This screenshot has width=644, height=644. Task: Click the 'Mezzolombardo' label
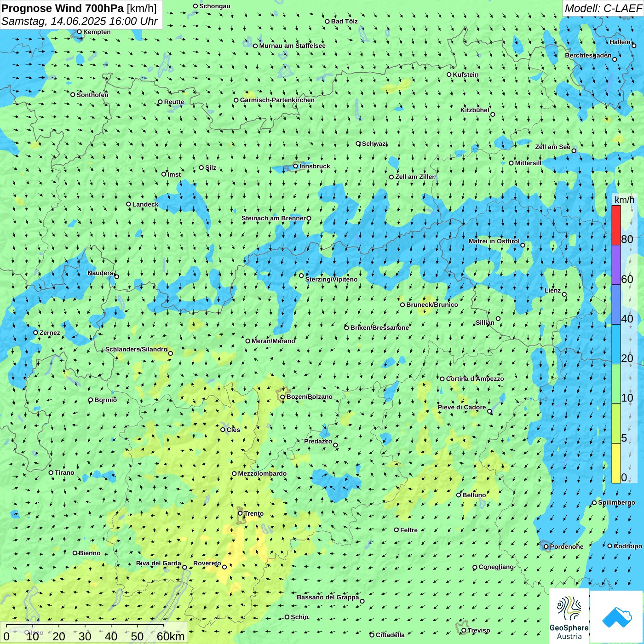(262, 473)
